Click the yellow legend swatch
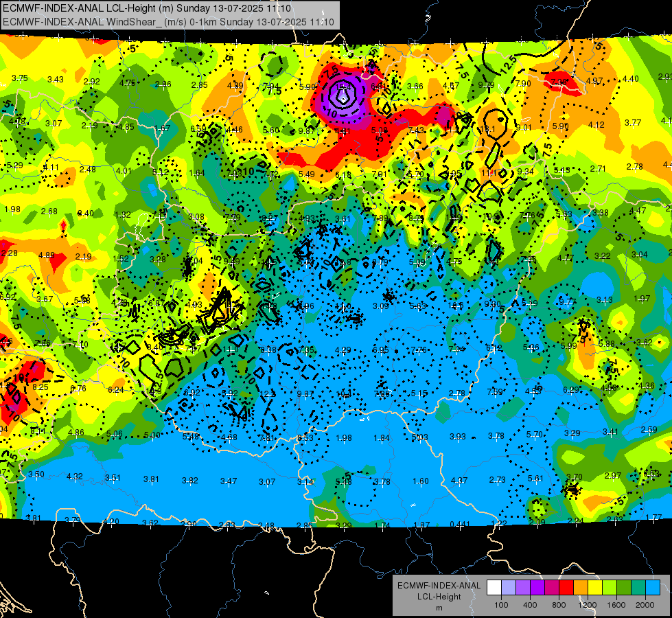The height and width of the screenshot is (618, 672). (595, 588)
